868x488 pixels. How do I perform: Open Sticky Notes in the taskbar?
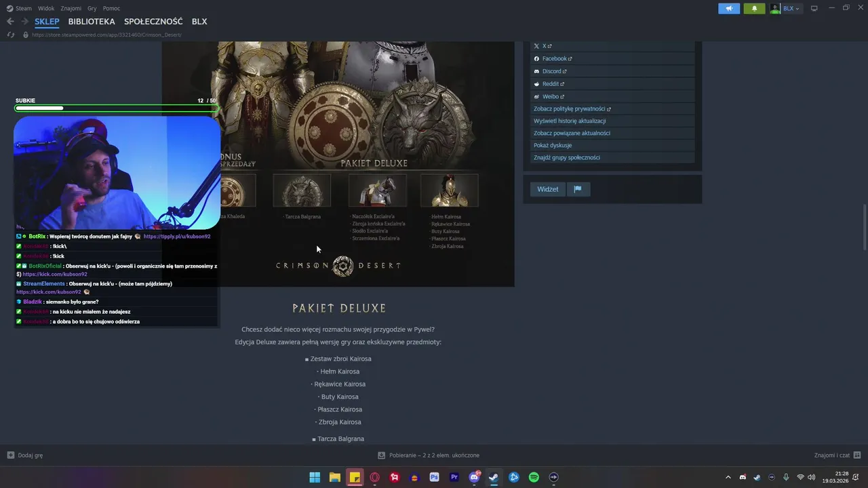pos(355,477)
